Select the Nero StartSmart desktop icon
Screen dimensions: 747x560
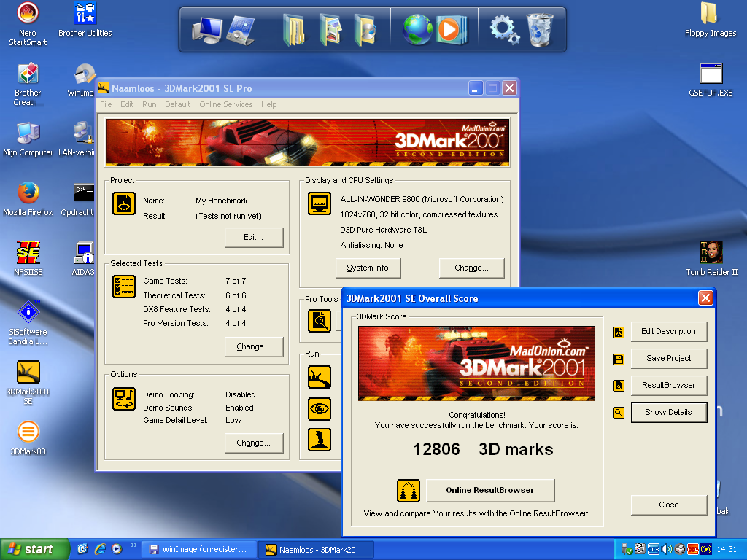coord(28,24)
